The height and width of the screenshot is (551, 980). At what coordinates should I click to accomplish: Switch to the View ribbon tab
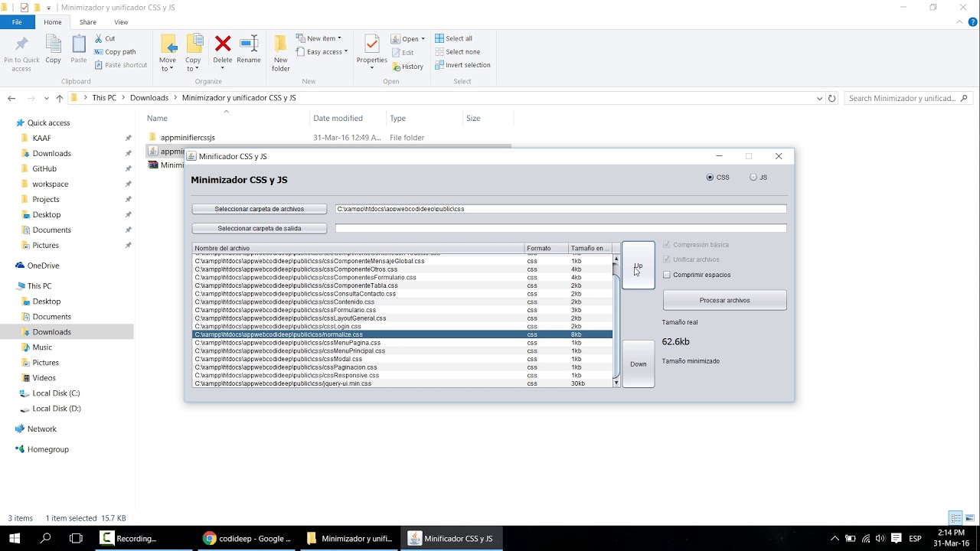click(121, 22)
